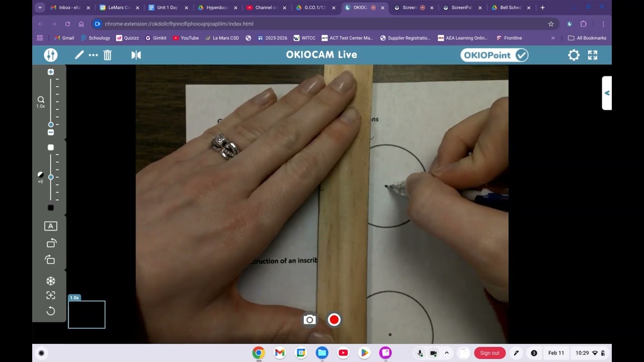Open Google Calendar from the shelf
This screenshot has width=644, height=362.
click(x=301, y=353)
